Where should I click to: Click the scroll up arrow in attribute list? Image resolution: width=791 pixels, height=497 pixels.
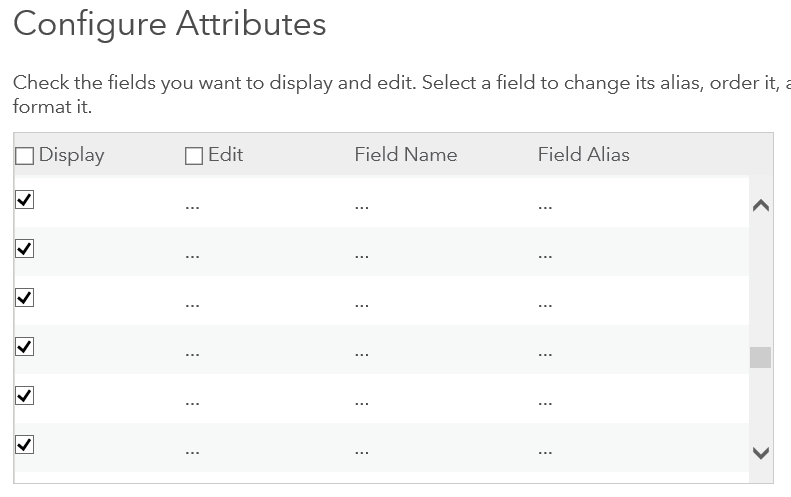(760, 206)
